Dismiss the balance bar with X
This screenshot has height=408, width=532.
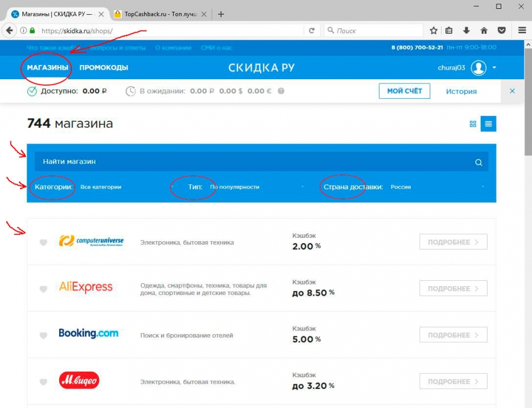512,91
